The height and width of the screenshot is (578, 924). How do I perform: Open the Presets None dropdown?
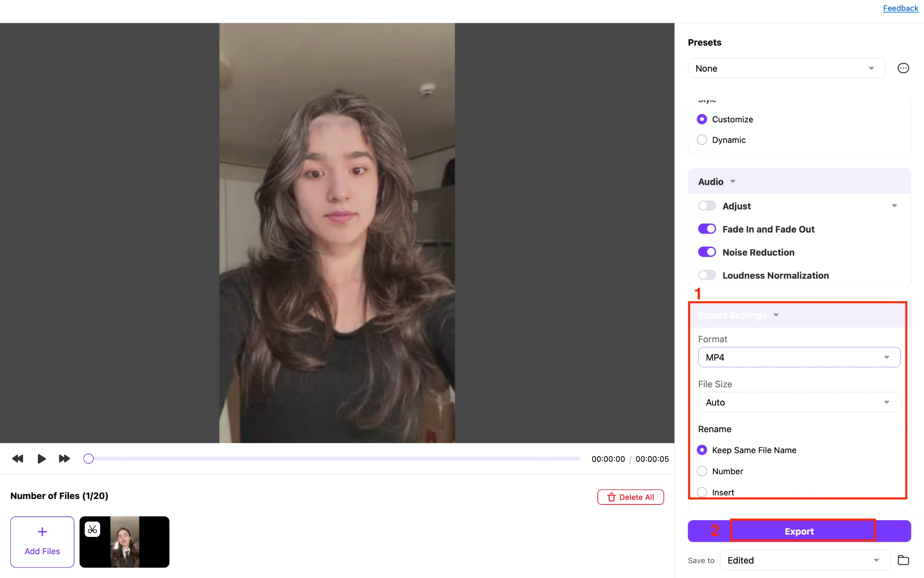point(786,68)
